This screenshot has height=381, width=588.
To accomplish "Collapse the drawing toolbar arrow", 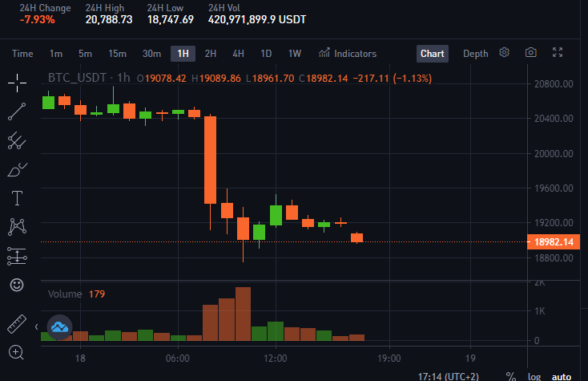I will tap(36, 327).
